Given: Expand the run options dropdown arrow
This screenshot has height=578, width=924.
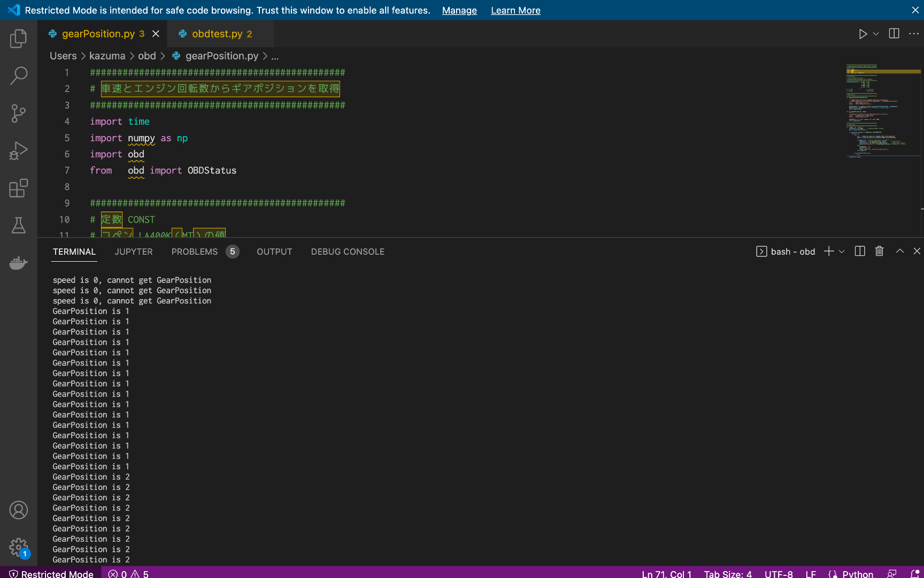Looking at the screenshot, I should (x=876, y=34).
